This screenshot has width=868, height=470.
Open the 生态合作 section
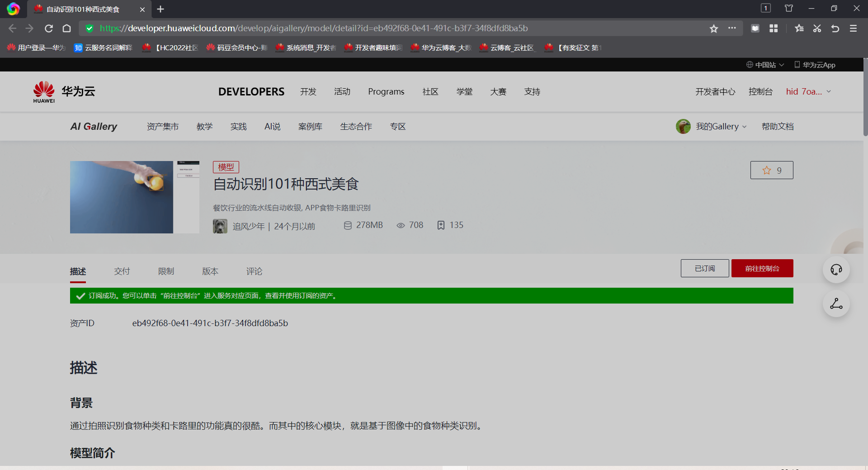pyautogui.click(x=356, y=127)
